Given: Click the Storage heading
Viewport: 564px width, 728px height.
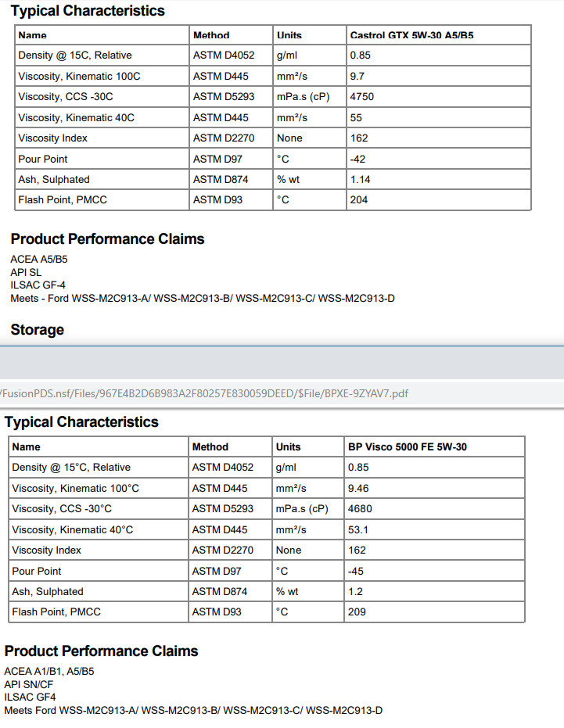Looking at the screenshot, I should click(x=38, y=330).
